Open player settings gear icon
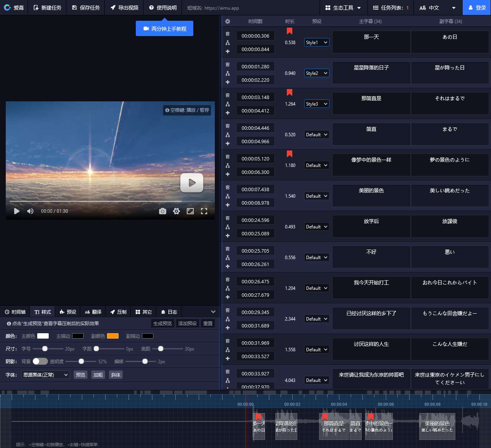Viewport: 491px width, 448px height. click(176, 211)
